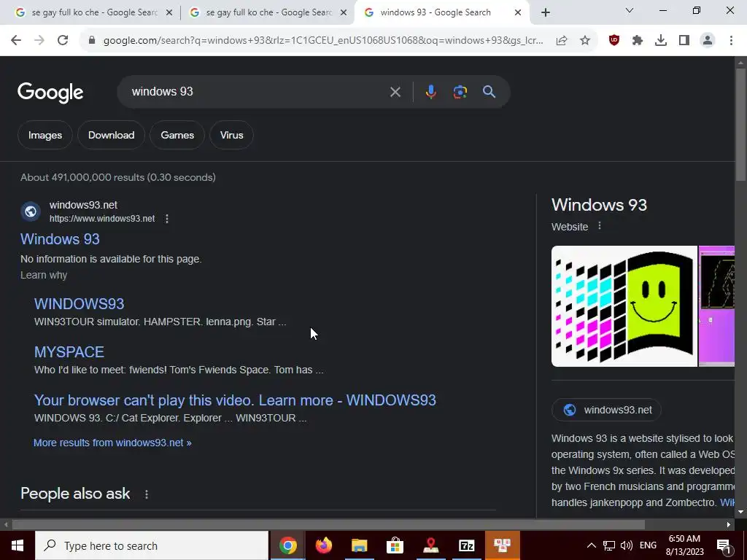Click the magnifier search button

pyautogui.click(x=489, y=92)
